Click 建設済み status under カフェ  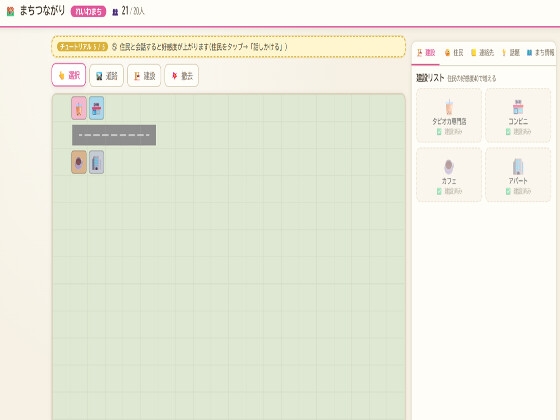point(449,191)
